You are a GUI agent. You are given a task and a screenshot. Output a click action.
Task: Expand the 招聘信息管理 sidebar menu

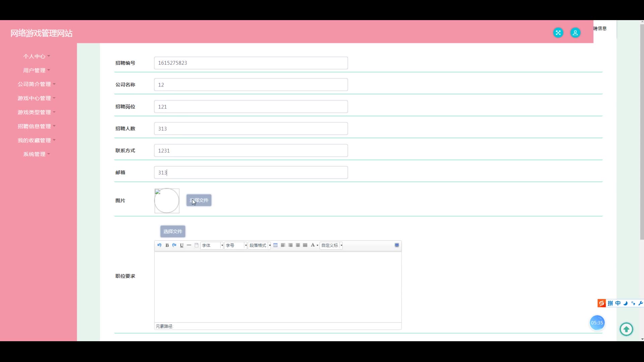coord(37,126)
